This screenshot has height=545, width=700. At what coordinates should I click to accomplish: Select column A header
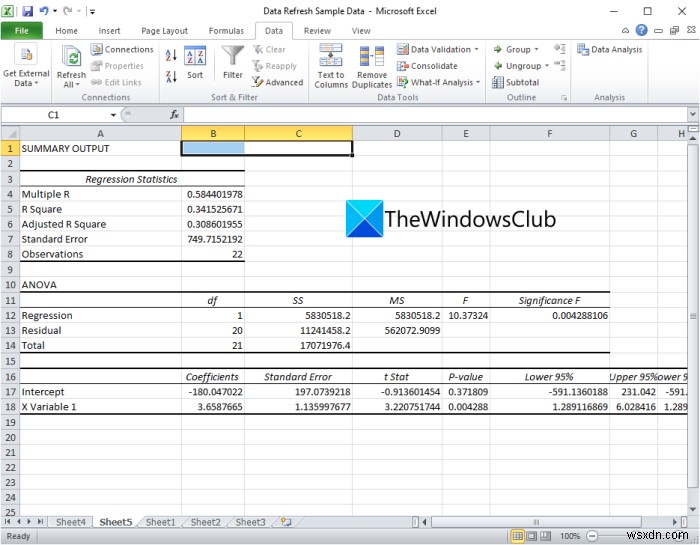click(100, 133)
